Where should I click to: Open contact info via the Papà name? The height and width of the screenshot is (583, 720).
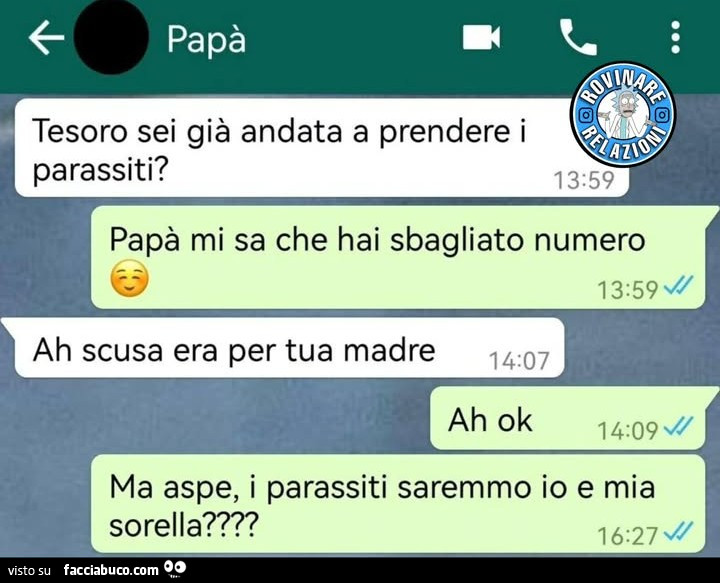pos(206,39)
